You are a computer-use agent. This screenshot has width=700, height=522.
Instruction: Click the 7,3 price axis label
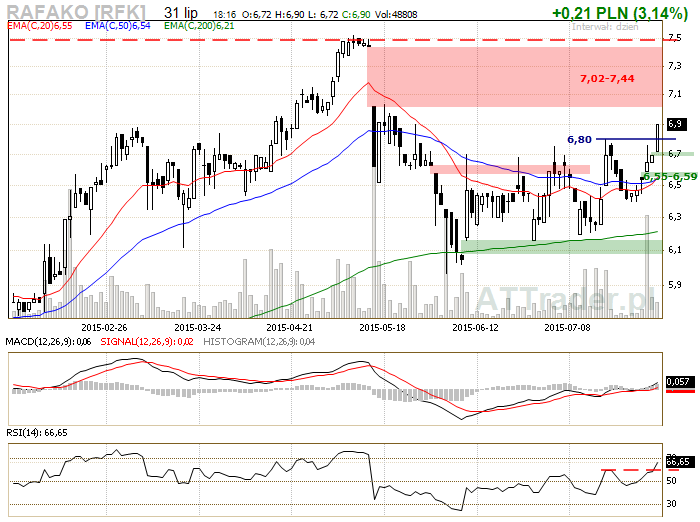point(675,66)
